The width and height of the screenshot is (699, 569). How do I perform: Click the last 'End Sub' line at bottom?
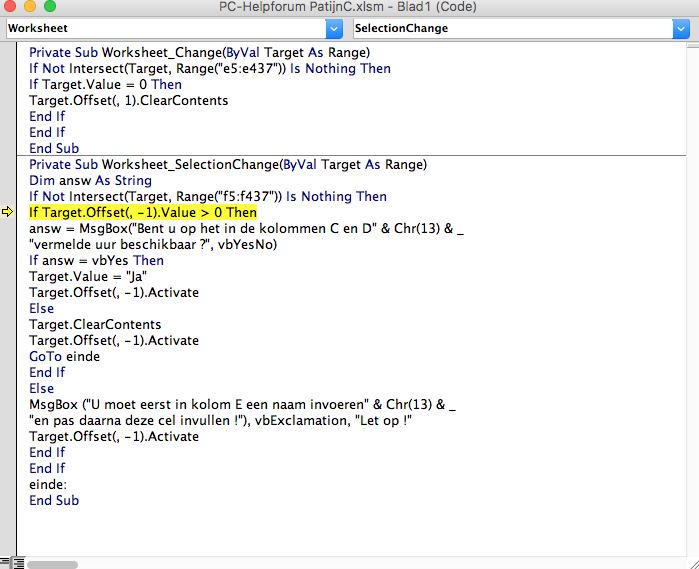54,501
